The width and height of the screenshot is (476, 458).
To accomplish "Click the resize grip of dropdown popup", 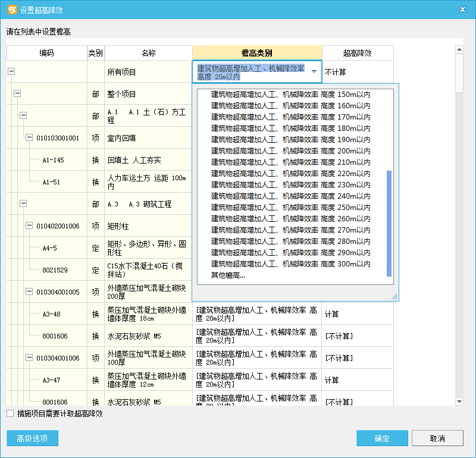I will pyautogui.click(x=394, y=296).
